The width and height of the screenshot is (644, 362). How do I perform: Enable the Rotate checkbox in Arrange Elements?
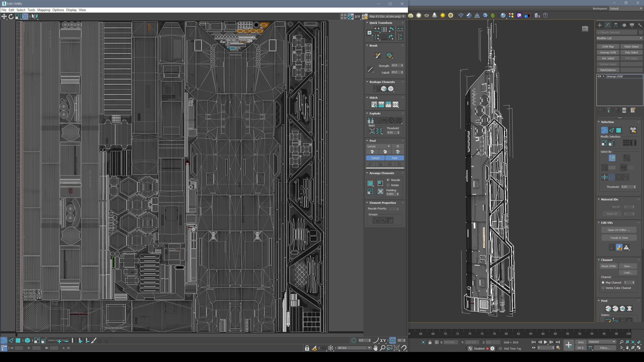pos(388,185)
